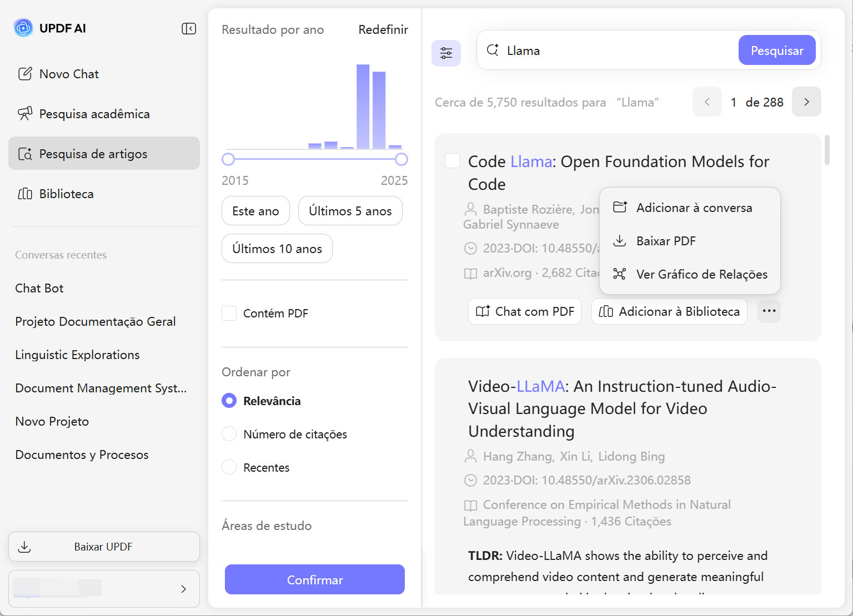Image resolution: width=853 pixels, height=616 pixels.
Task: Open Biblioteca from the sidebar icon
Action: (x=25, y=194)
